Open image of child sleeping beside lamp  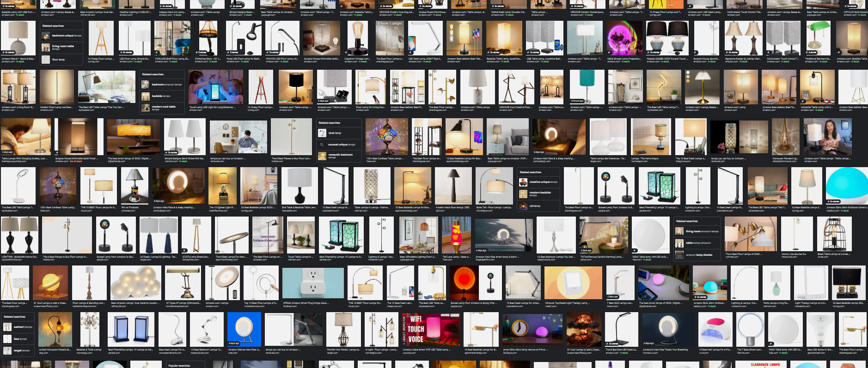(x=26, y=137)
